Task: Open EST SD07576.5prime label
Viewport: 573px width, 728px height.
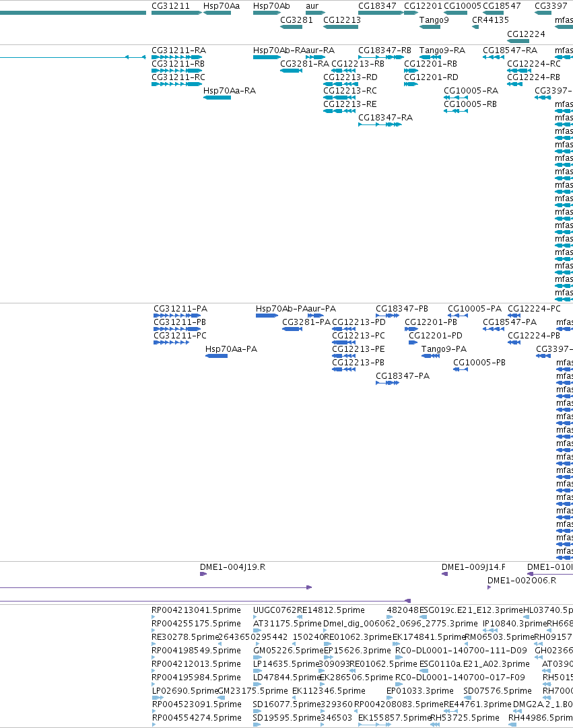Action: tap(497, 691)
